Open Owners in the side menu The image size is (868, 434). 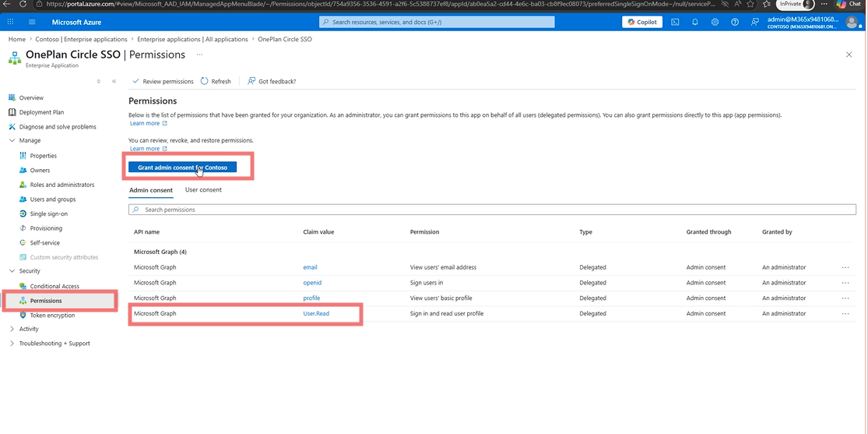(40, 170)
